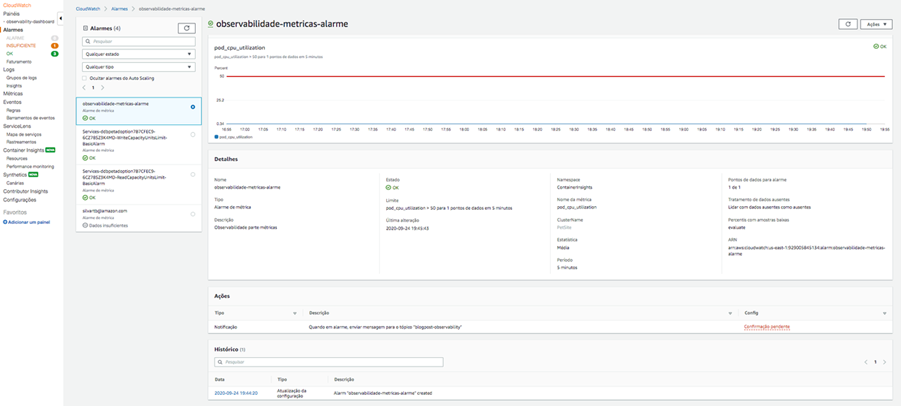Select the ReadCapacityUnitsLimit alarm radio button

pos(192,174)
